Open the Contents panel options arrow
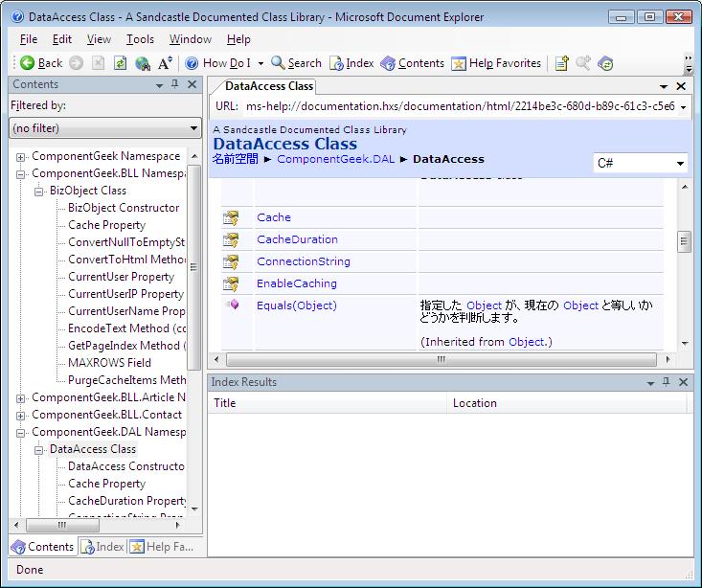This screenshot has width=702, height=588. [159, 85]
